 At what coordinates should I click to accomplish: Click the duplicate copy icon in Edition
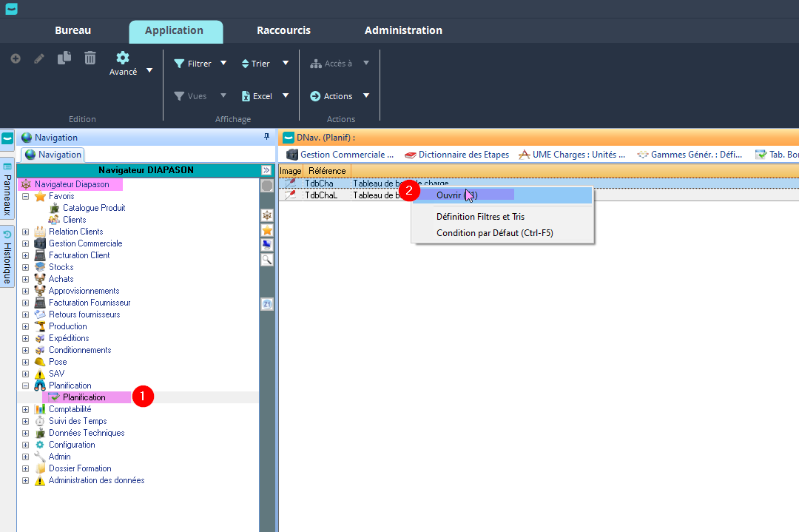coord(64,58)
